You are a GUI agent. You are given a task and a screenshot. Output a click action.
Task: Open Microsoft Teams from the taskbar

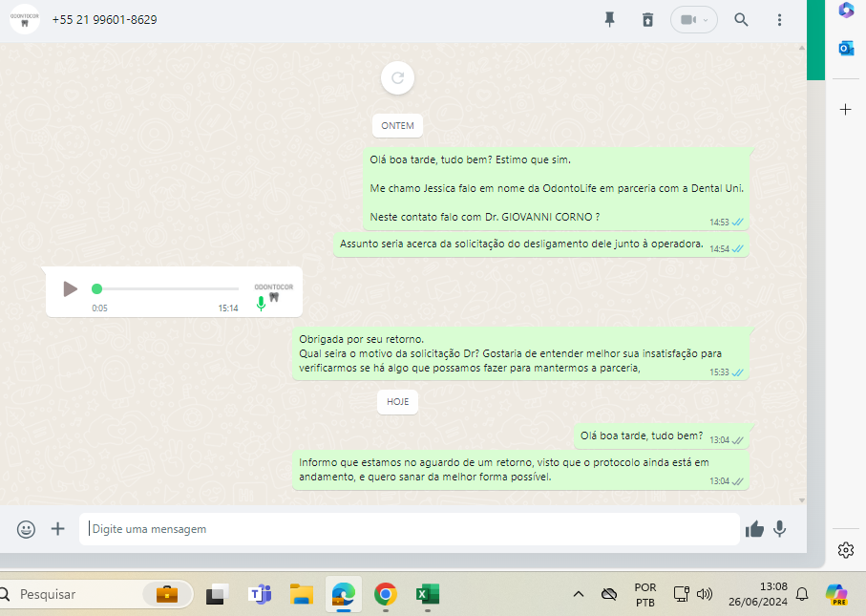click(260, 594)
